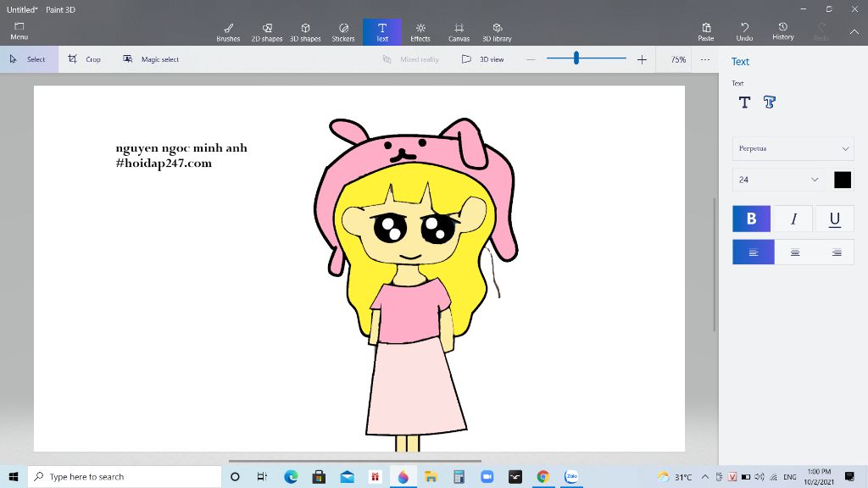Open the font size 24 dropdown

pyautogui.click(x=779, y=180)
